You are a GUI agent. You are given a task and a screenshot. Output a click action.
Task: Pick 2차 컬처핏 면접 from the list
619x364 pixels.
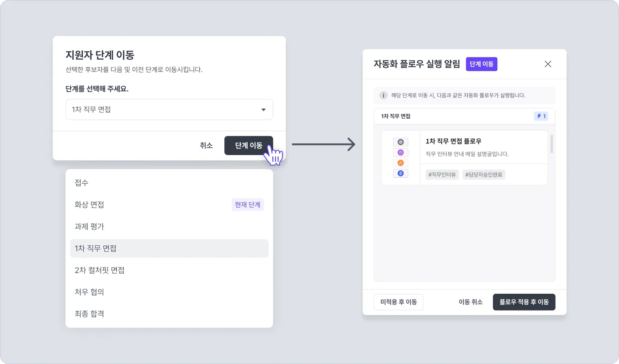(x=100, y=270)
